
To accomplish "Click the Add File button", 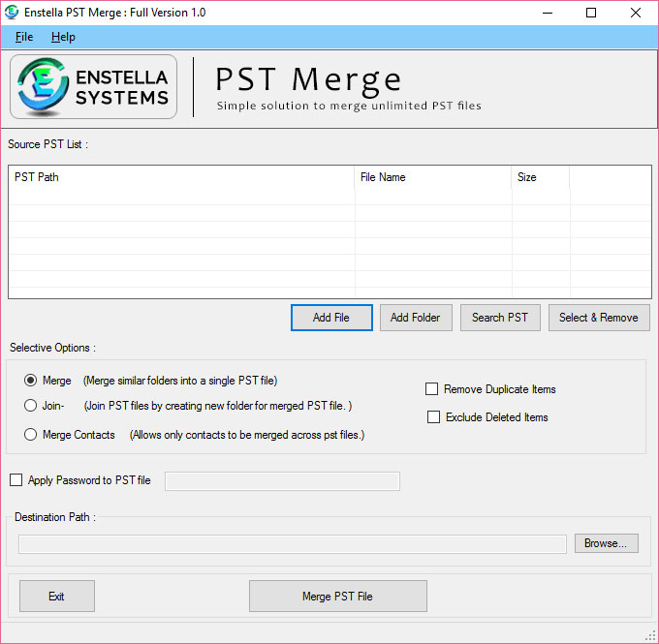I will click(331, 318).
